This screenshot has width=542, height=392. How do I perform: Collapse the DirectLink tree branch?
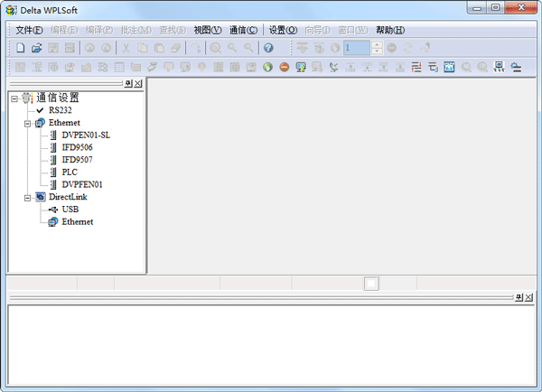[x=28, y=197]
